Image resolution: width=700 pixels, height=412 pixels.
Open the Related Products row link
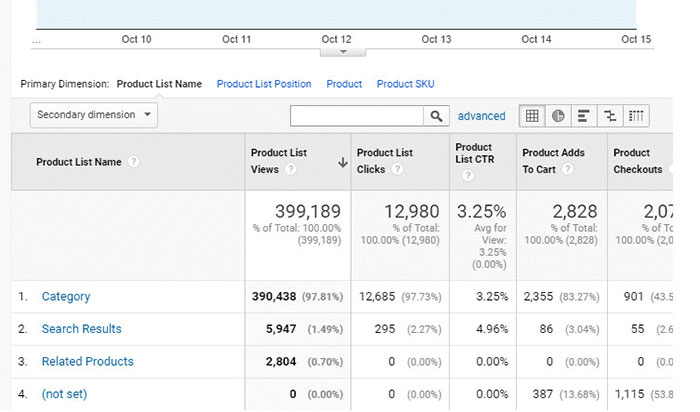coord(87,361)
